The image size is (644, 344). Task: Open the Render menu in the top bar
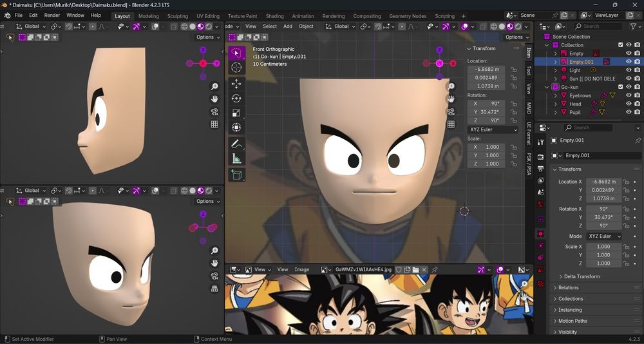52,15
